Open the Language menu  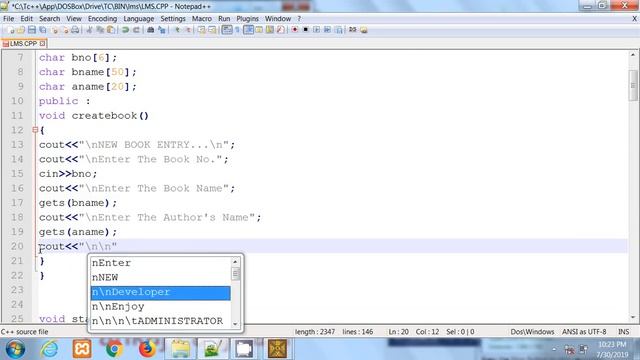pos(139,19)
